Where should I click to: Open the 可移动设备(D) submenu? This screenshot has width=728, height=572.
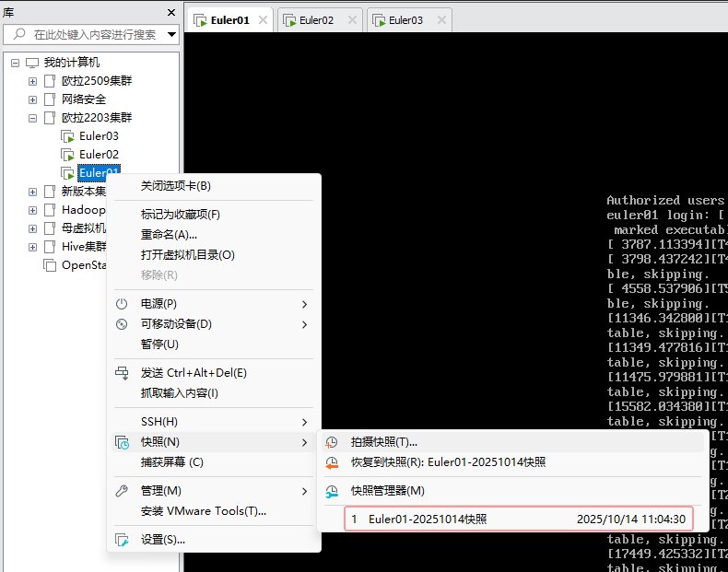tap(214, 324)
